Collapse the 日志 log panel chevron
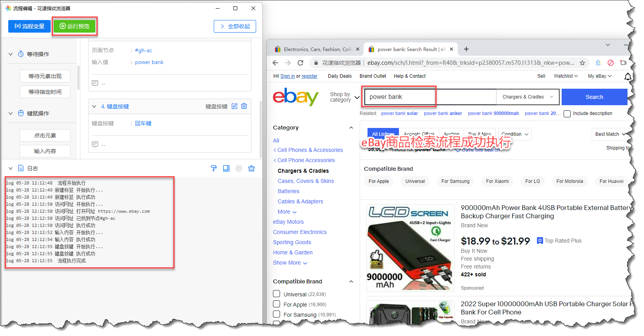The image size is (644, 336). [x=11, y=168]
